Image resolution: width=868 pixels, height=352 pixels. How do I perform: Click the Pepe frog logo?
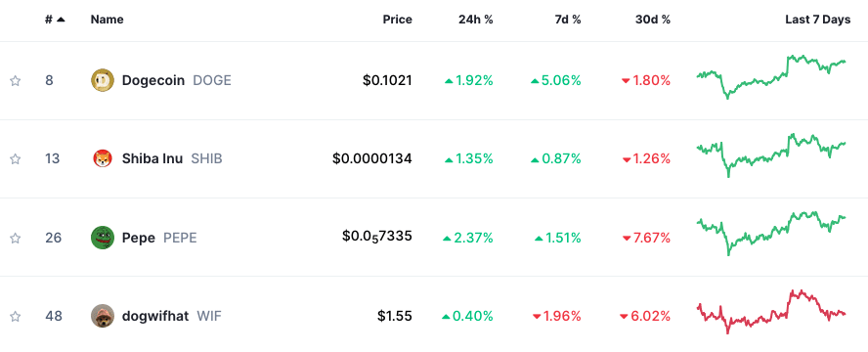pos(103,238)
